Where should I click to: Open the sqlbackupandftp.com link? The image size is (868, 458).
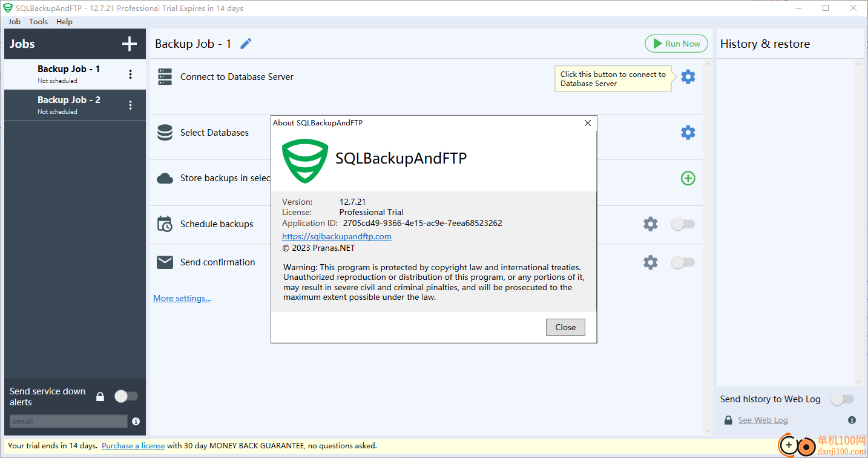pyautogui.click(x=337, y=236)
